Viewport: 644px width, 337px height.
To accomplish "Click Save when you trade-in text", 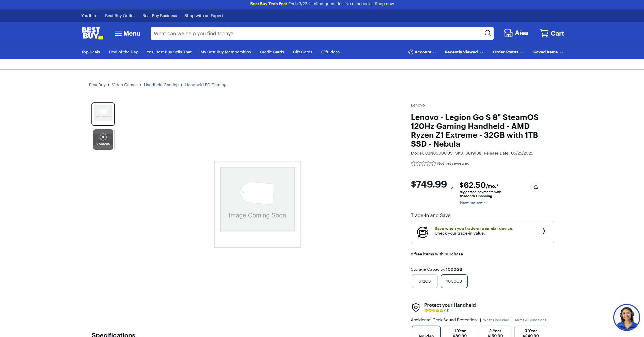I will pyautogui.click(x=474, y=228).
